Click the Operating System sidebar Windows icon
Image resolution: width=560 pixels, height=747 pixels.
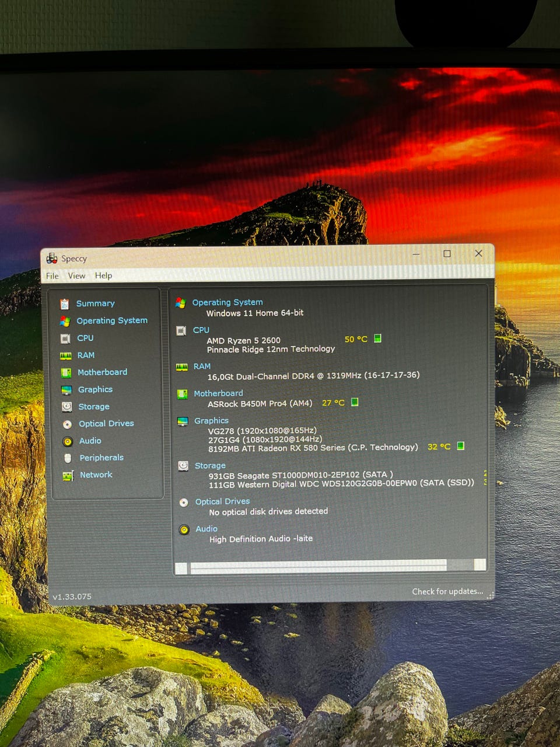tap(65, 321)
